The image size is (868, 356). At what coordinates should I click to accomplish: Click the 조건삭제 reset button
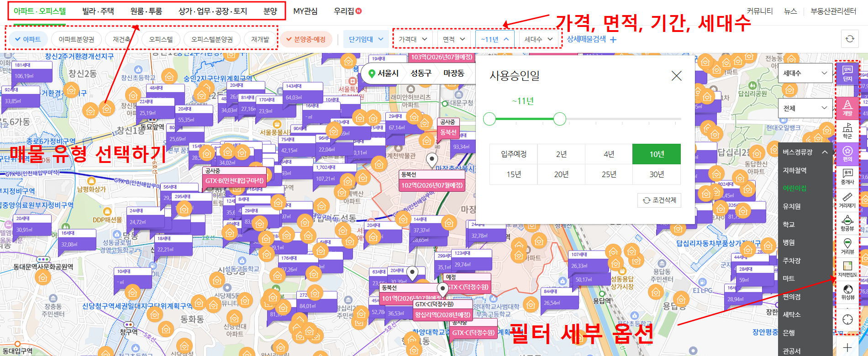coord(659,200)
